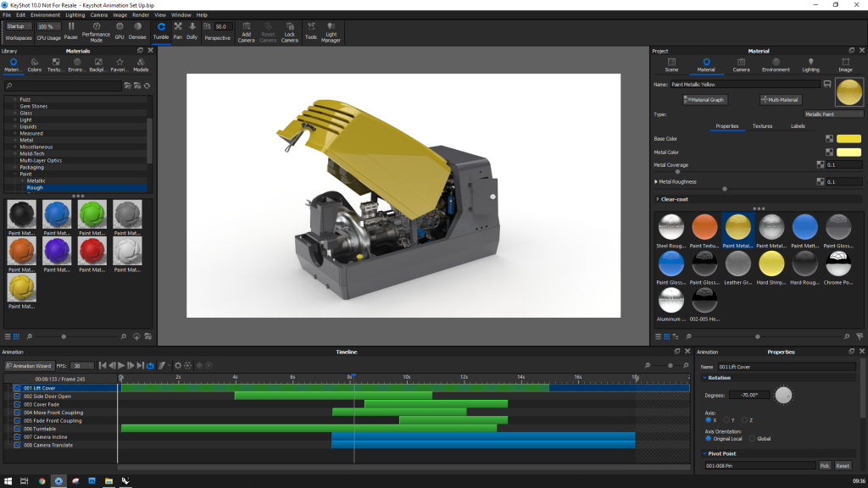Image resolution: width=868 pixels, height=488 pixels.
Task: Open the Environments library tab
Action: coord(77,65)
